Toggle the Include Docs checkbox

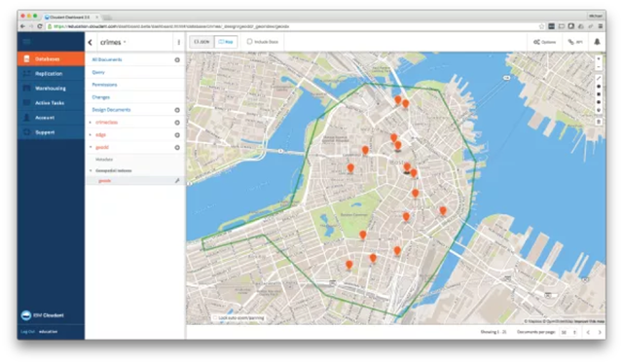[249, 41]
